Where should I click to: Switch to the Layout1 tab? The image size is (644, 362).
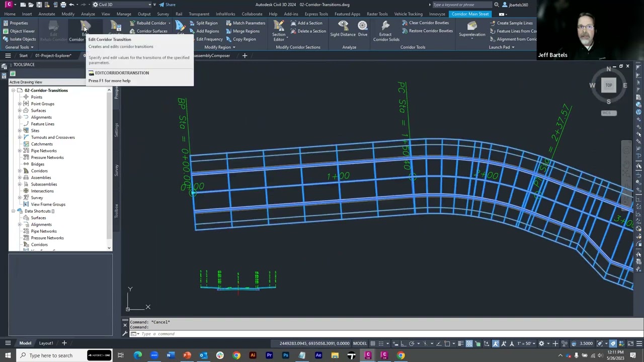coord(46,343)
